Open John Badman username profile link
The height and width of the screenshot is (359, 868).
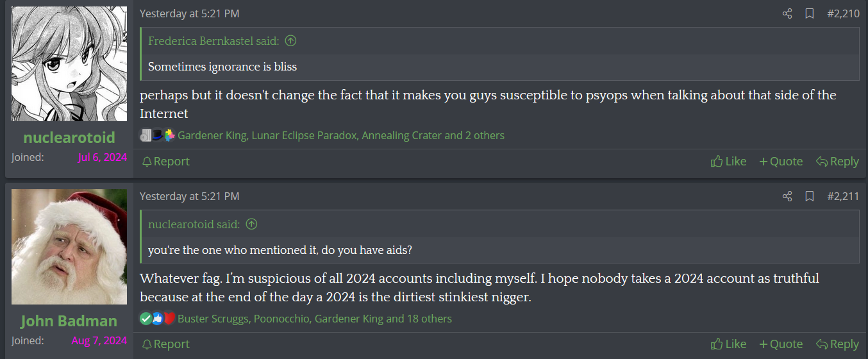coord(69,321)
